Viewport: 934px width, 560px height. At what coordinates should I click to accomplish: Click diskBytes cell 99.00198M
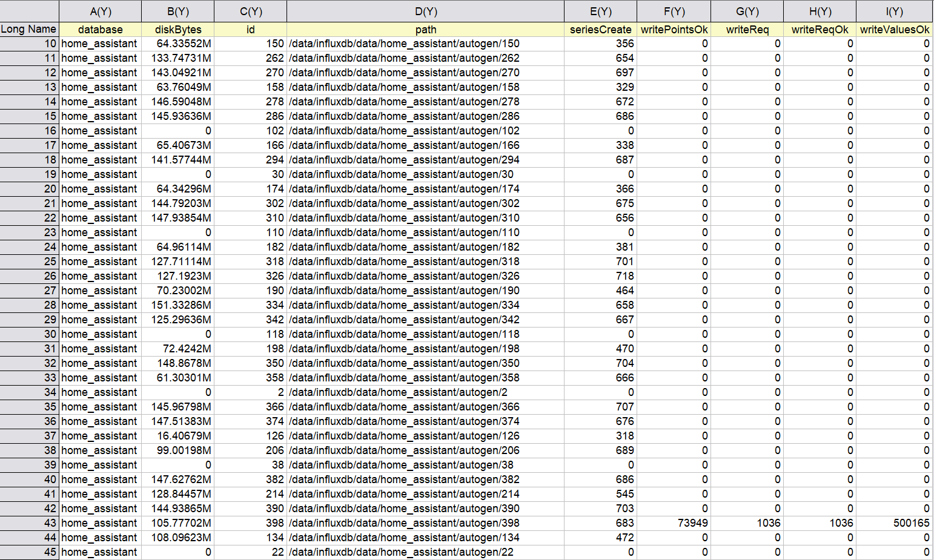click(x=177, y=450)
